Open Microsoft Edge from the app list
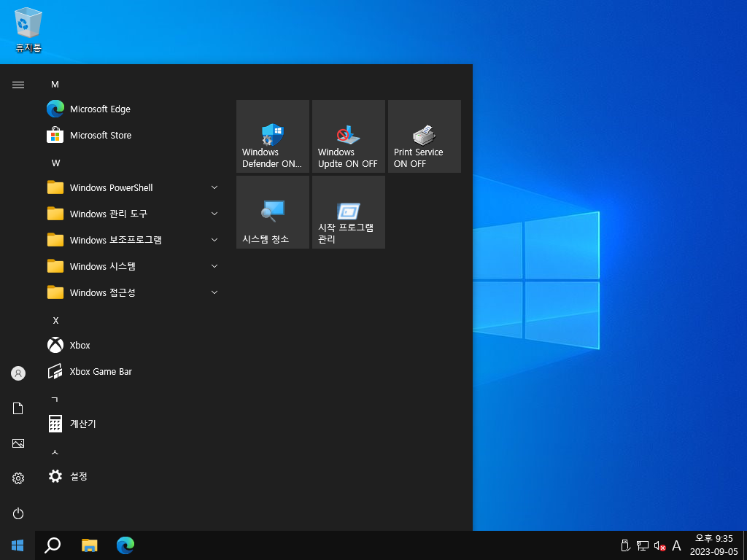 [135, 109]
